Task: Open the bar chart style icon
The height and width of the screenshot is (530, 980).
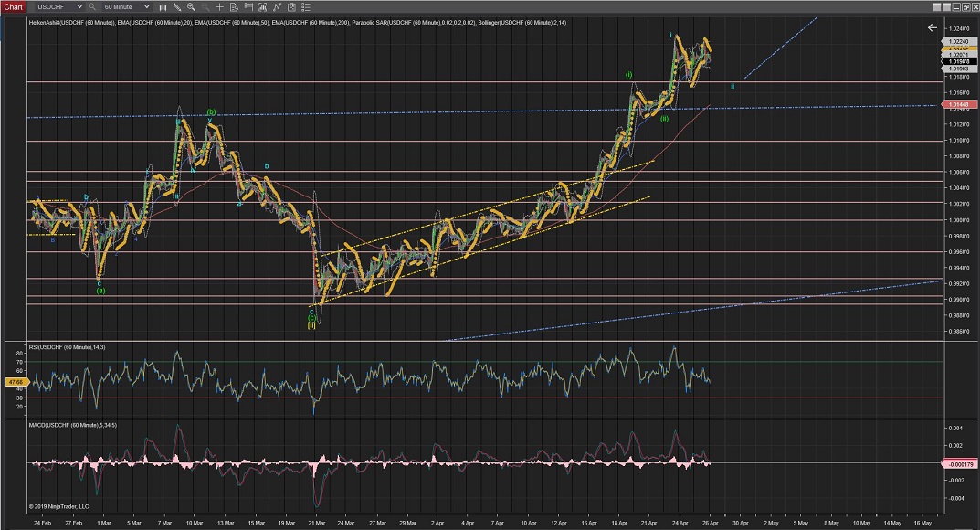Action: (x=163, y=7)
